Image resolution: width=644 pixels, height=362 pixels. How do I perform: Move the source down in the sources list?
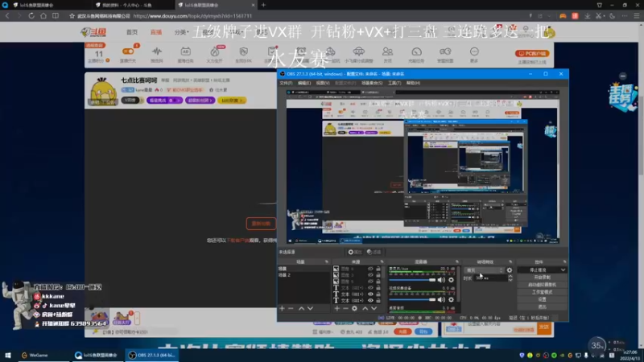tap(374, 308)
